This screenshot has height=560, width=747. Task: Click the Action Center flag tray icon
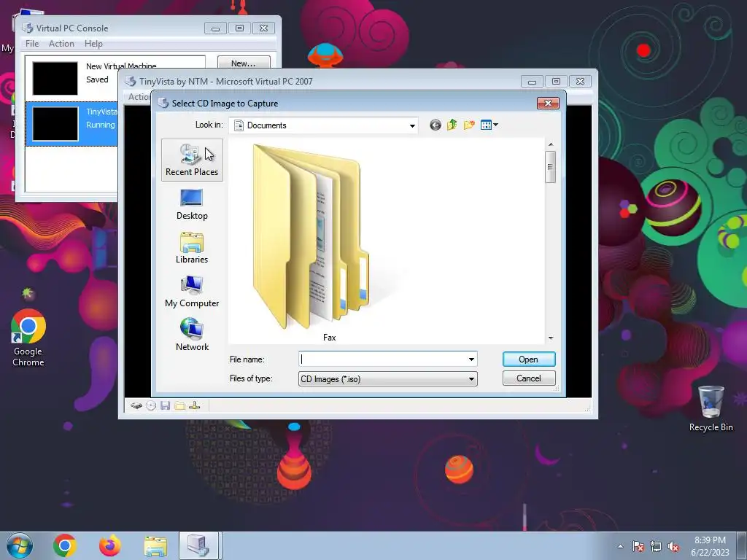[x=638, y=546]
